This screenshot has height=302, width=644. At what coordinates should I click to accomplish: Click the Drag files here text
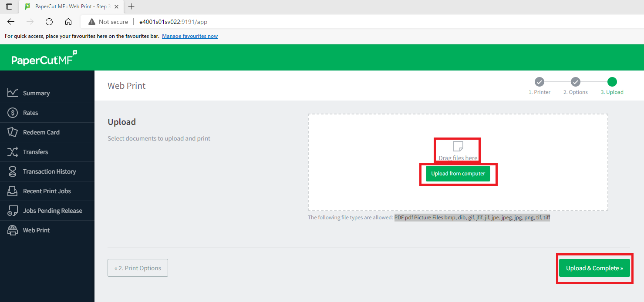click(x=458, y=158)
